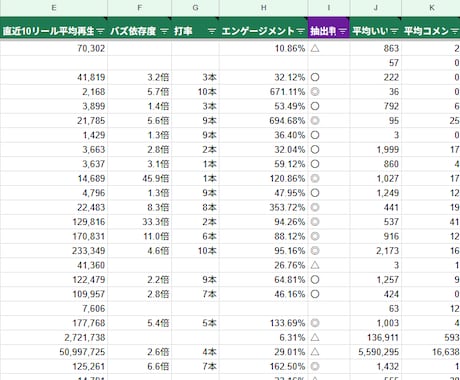Click triangle mark in the 29.01% row

pos(315,352)
